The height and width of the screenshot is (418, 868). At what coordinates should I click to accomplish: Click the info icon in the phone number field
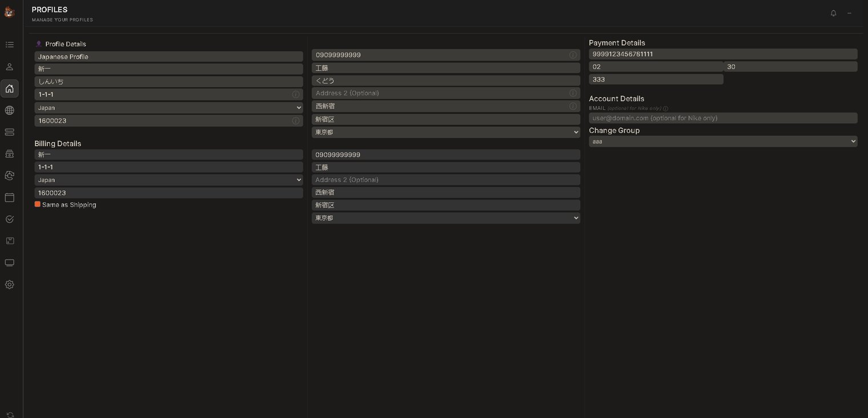pyautogui.click(x=573, y=55)
